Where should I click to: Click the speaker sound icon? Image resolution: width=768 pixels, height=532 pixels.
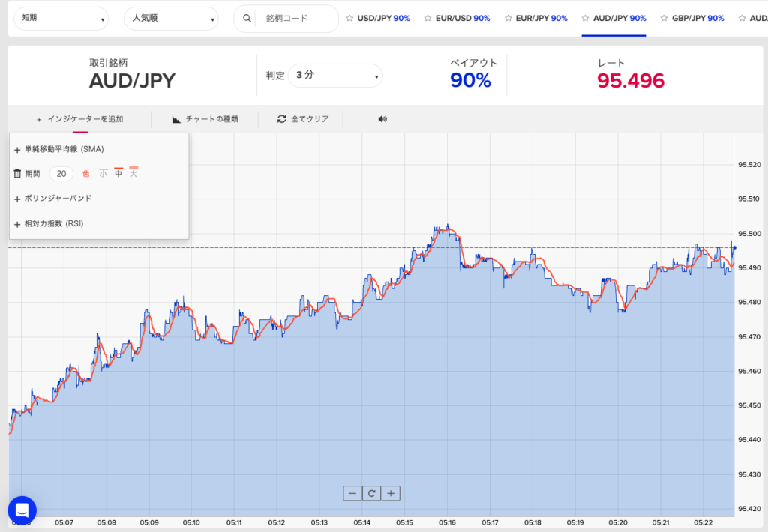pos(382,119)
